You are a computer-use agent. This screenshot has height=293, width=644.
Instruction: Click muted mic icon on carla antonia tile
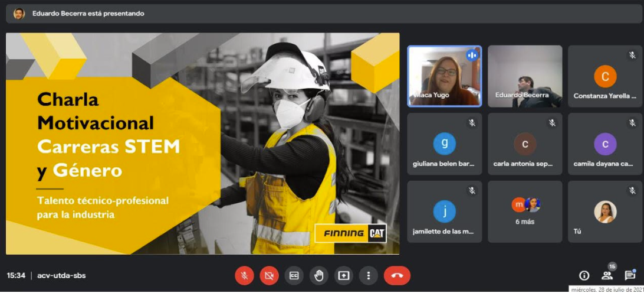[x=552, y=123]
